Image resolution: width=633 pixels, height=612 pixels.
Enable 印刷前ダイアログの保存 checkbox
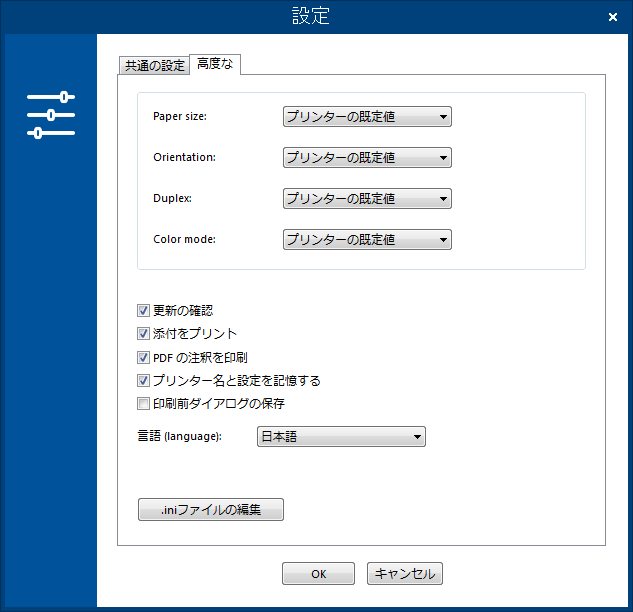(143, 403)
